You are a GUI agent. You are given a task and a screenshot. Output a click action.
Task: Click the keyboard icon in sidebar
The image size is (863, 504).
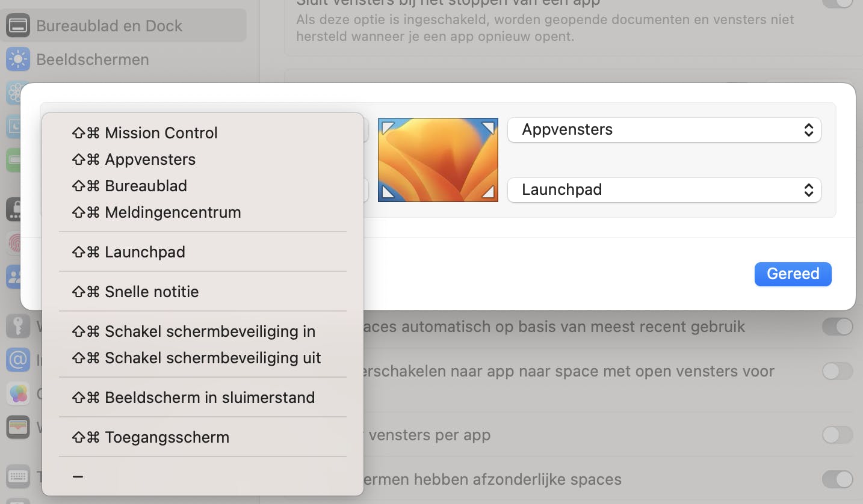[18, 477]
